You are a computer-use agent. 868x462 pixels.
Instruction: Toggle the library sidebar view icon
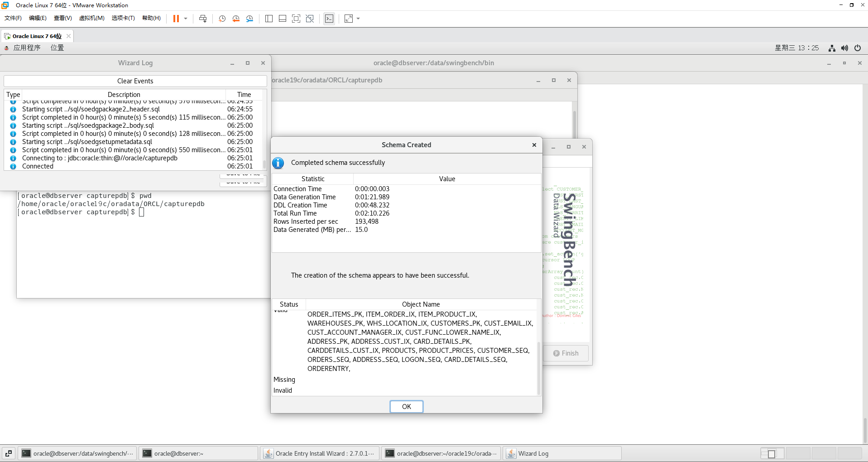(269, 19)
